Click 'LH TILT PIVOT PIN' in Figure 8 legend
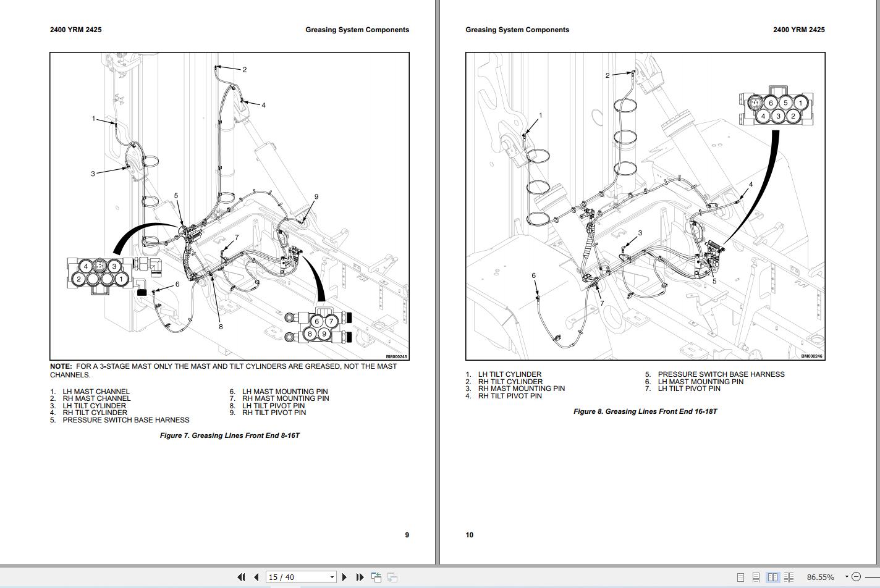The width and height of the screenshot is (880, 588). coord(689,388)
